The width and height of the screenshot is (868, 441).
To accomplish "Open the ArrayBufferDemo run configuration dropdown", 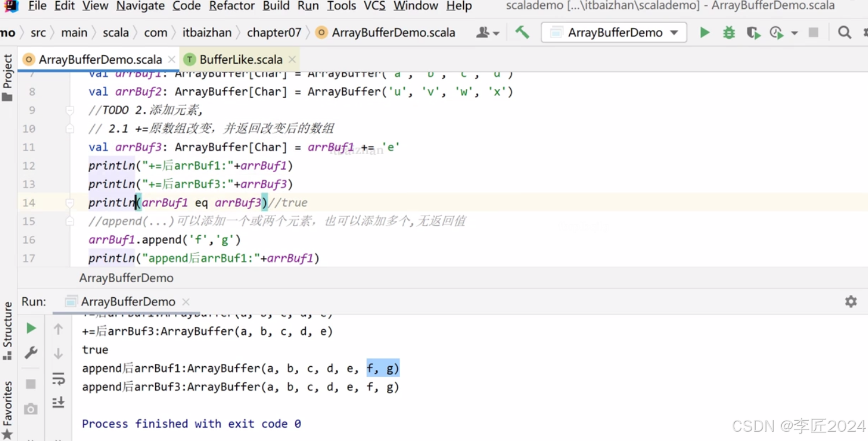I will pos(614,32).
